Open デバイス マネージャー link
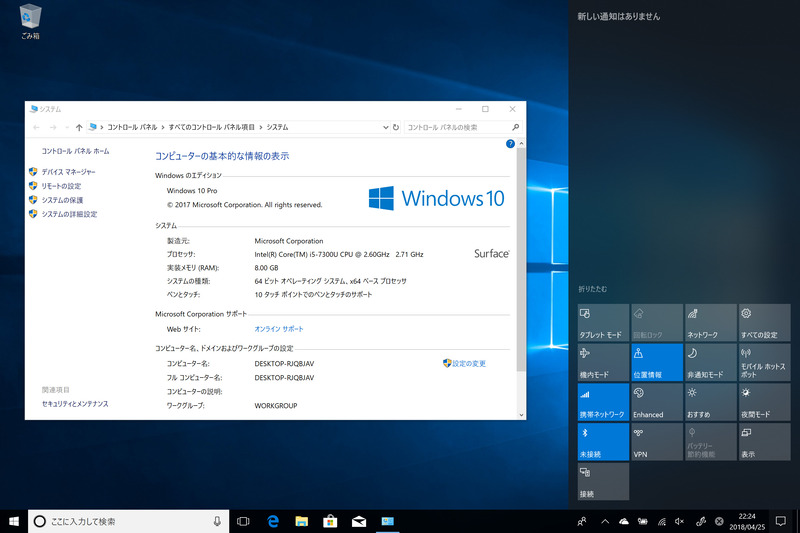 point(68,172)
